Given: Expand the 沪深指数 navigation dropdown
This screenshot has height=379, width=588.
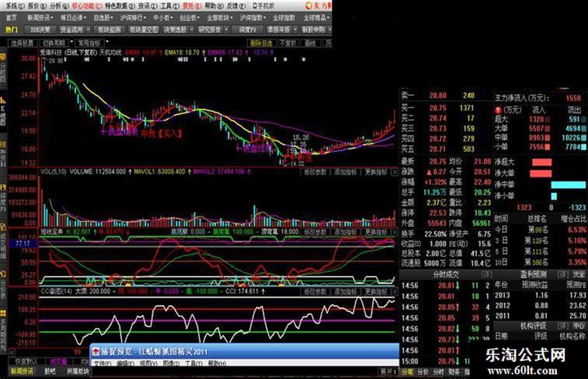Looking at the screenshot, I should pos(253,17).
